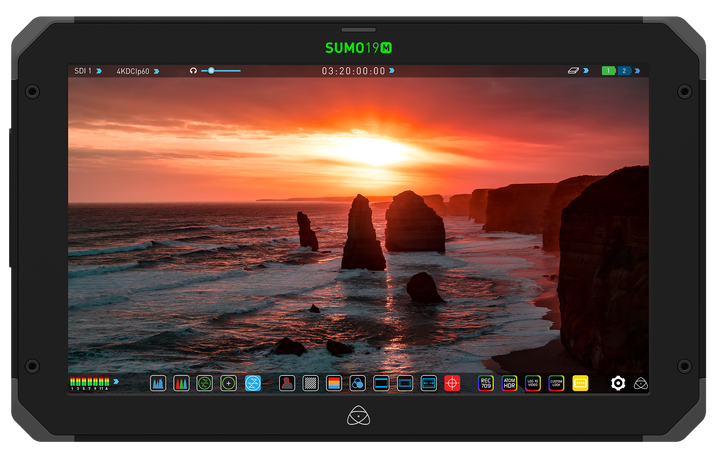The image size is (720, 464).
Task: Tap the Atomos logo icon at bottom right
Action: pyautogui.click(x=641, y=383)
